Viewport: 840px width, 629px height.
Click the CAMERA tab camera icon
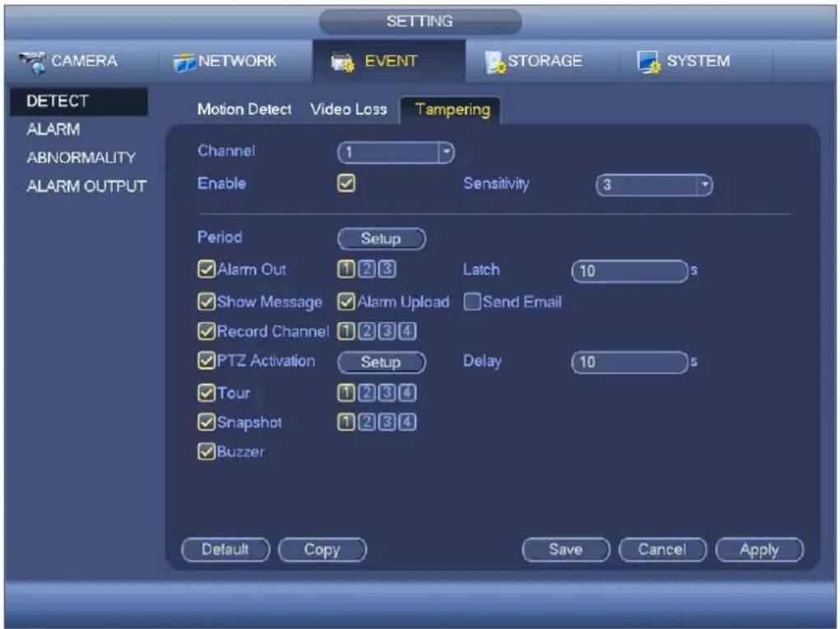(32, 63)
